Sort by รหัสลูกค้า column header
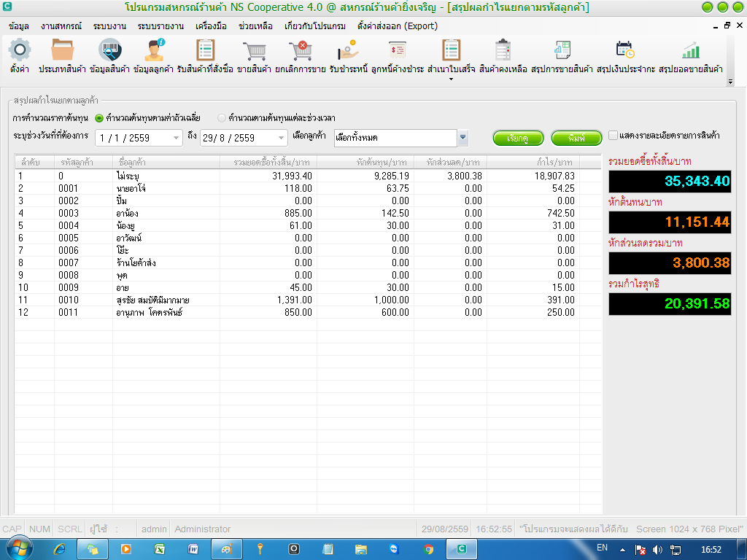The width and height of the screenshot is (747, 560). coord(83,163)
